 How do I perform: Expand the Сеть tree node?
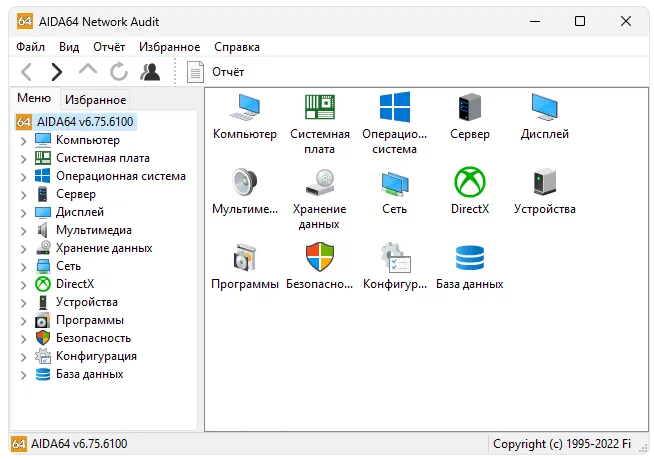pos(24,267)
